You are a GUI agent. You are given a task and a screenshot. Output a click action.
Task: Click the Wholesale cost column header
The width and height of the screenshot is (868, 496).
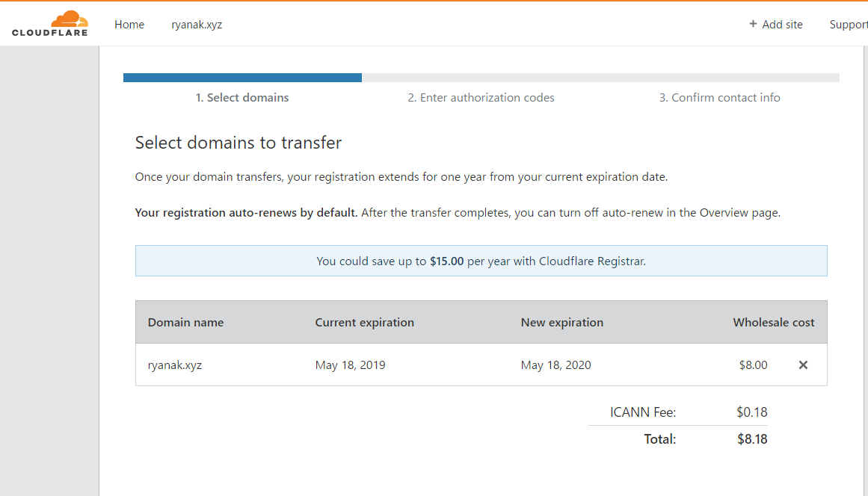click(773, 323)
